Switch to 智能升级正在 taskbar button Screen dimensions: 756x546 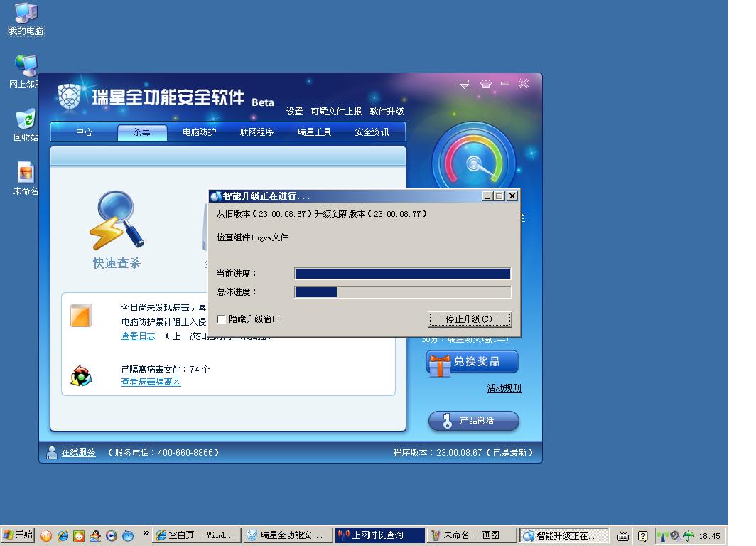tap(564, 535)
